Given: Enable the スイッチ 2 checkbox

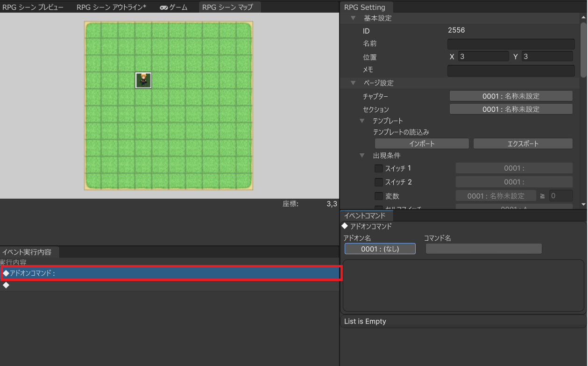Looking at the screenshot, I should 379,182.
